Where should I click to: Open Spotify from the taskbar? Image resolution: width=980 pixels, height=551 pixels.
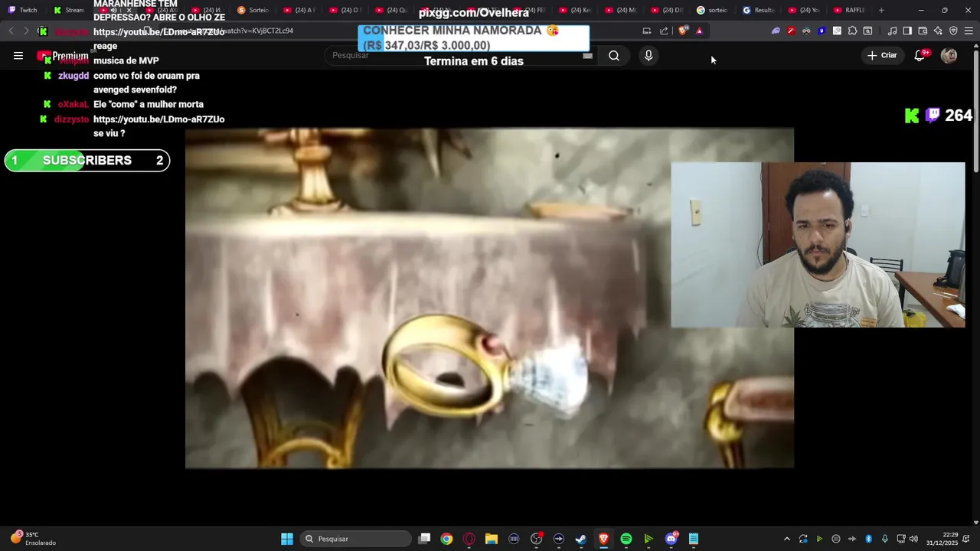(626, 539)
